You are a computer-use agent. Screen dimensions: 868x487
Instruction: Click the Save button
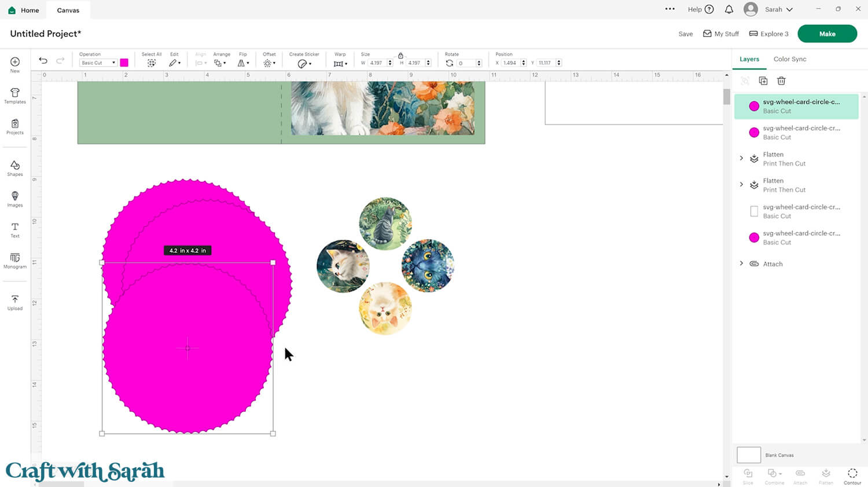pos(686,34)
